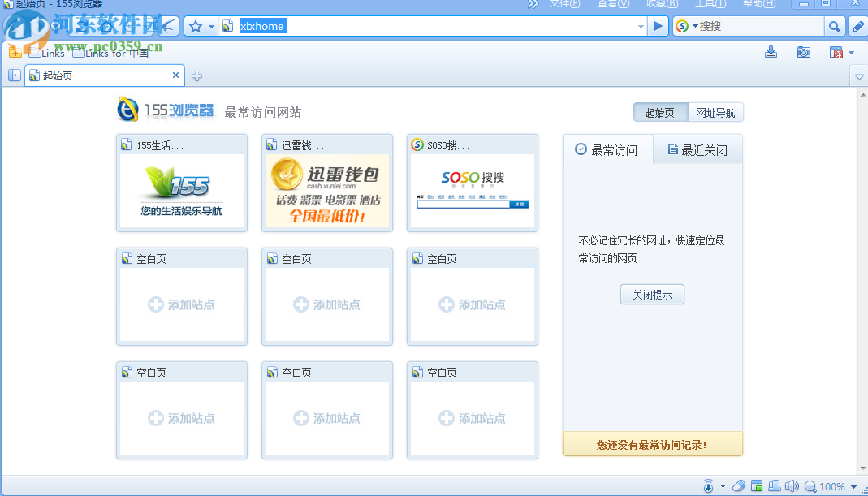Close the 起始页 tab
The height and width of the screenshot is (496, 868).
coord(175,75)
